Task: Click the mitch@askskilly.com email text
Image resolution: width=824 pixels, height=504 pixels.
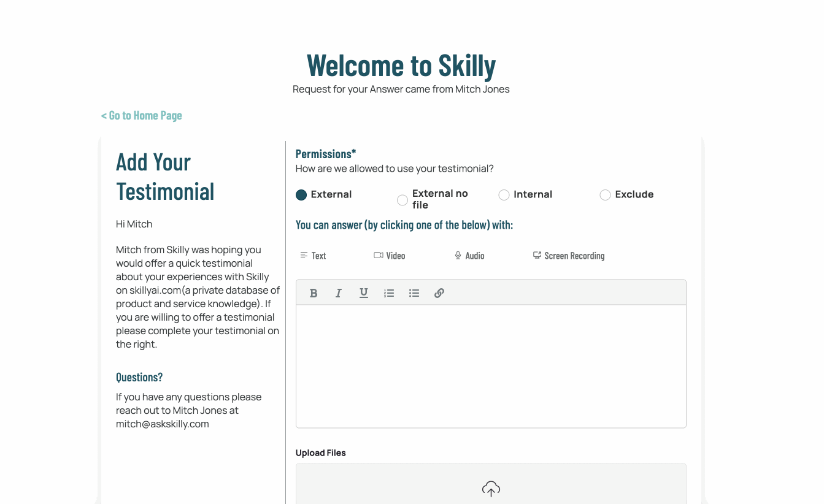Action: (163, 424)
